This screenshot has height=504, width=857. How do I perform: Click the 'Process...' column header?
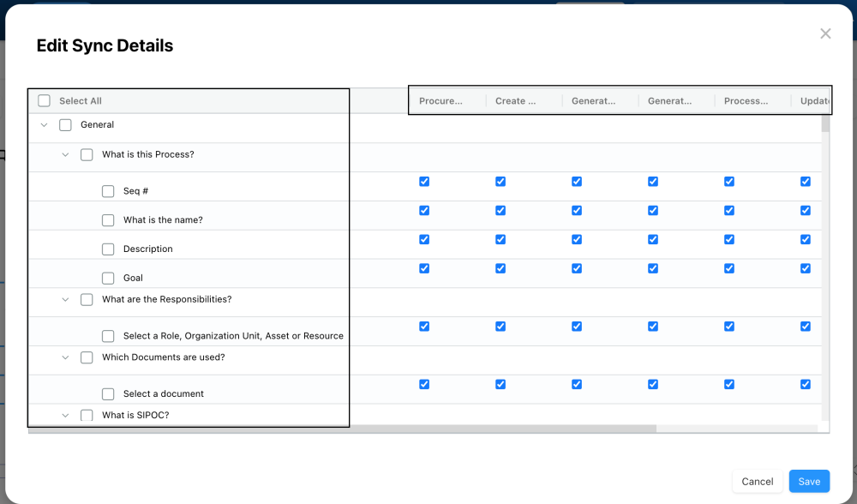(x=746, y=101)
